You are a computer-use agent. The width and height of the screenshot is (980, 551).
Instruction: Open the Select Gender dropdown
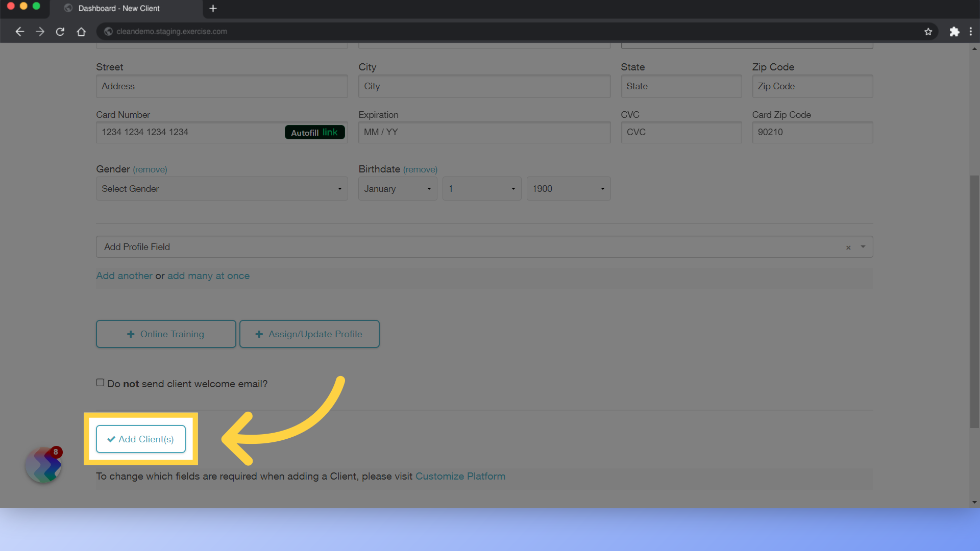[x=222, y=188]
